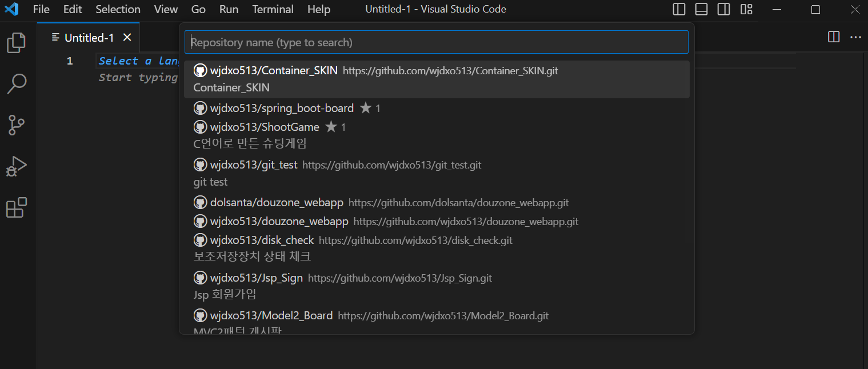The height and width of the screenshot is (369, 868).
Task: Click the window title 'Untitled-1 - Visual Studio Code'
Action: (x=435, y=9)
